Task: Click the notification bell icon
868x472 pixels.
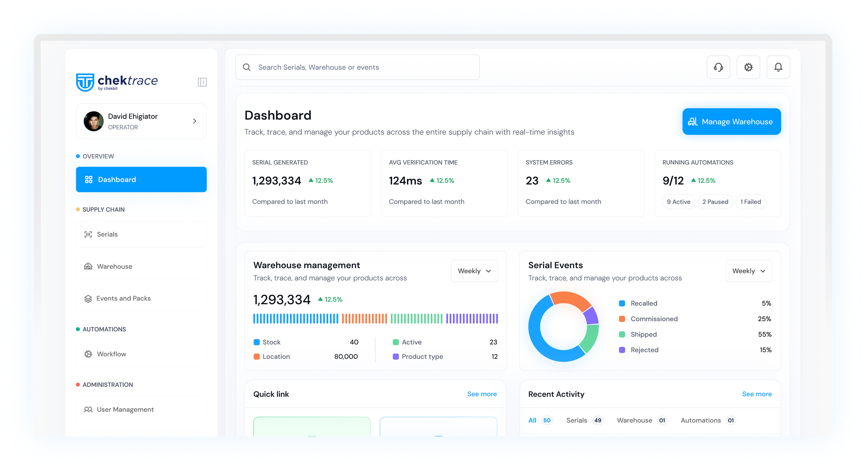Action: point(778,67)
